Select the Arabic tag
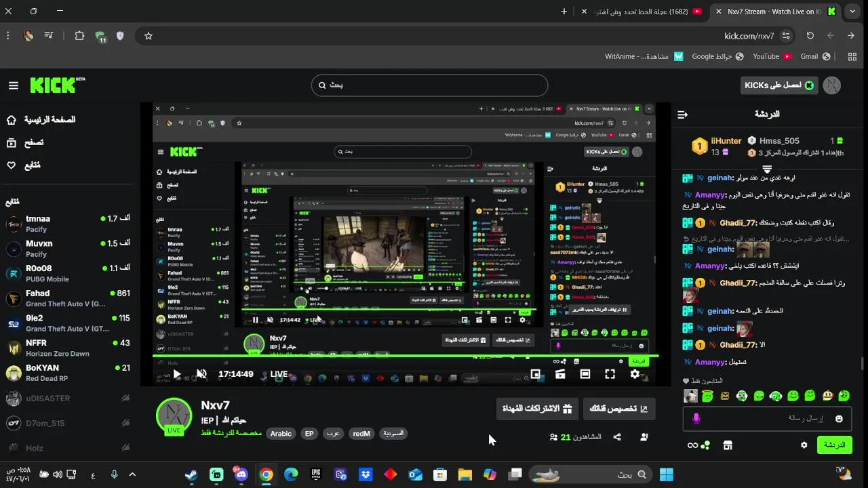This screenshot has height=488, width=868. (x=281, y=434)
